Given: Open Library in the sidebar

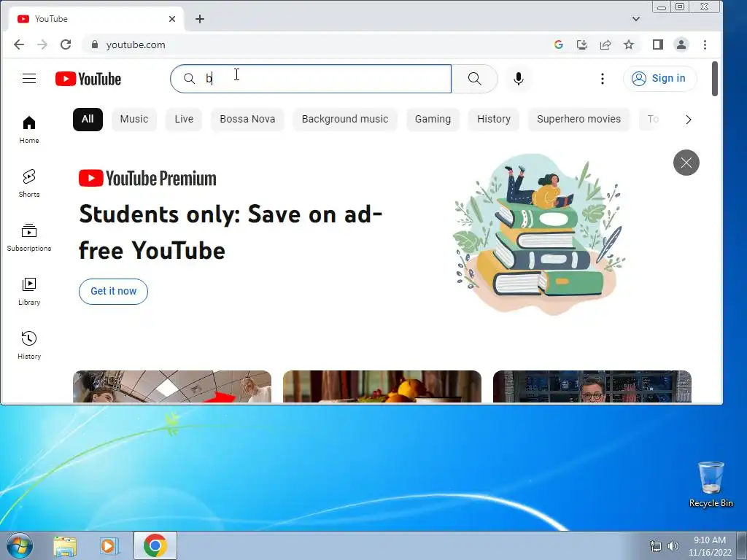Looking at the screenshot, I should pos(29,292).
